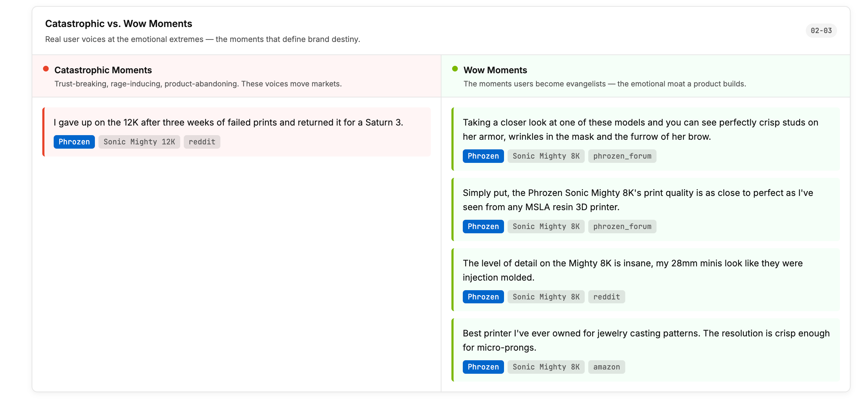Click Sonic Mighty 8K tag under jewelry quote

click(546, 367)
